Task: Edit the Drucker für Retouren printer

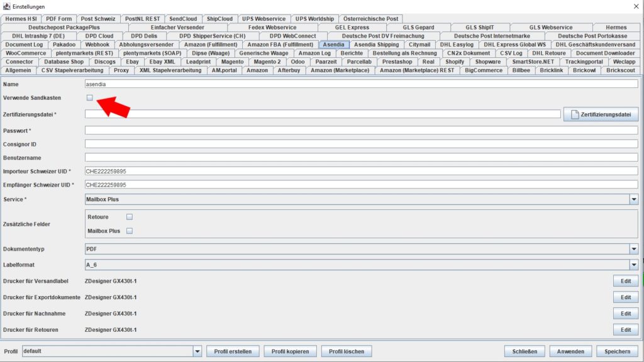Action: pos(626,329)
